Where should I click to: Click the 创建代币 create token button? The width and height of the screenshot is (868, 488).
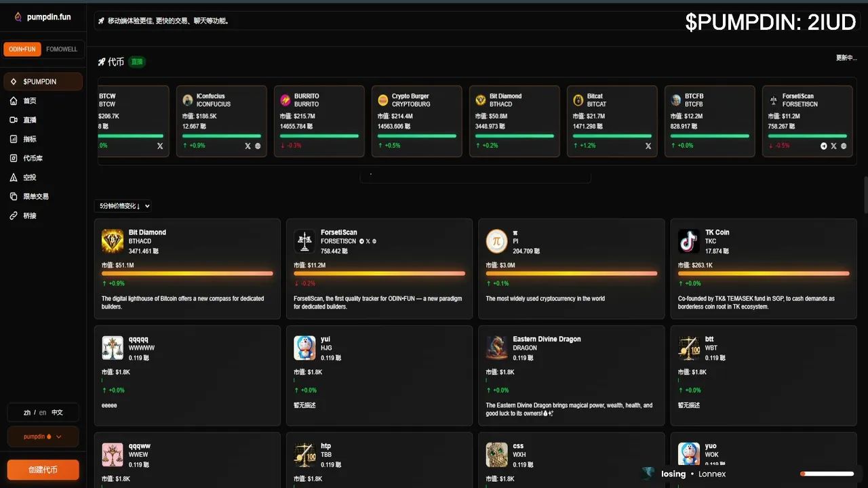point(43,470)
